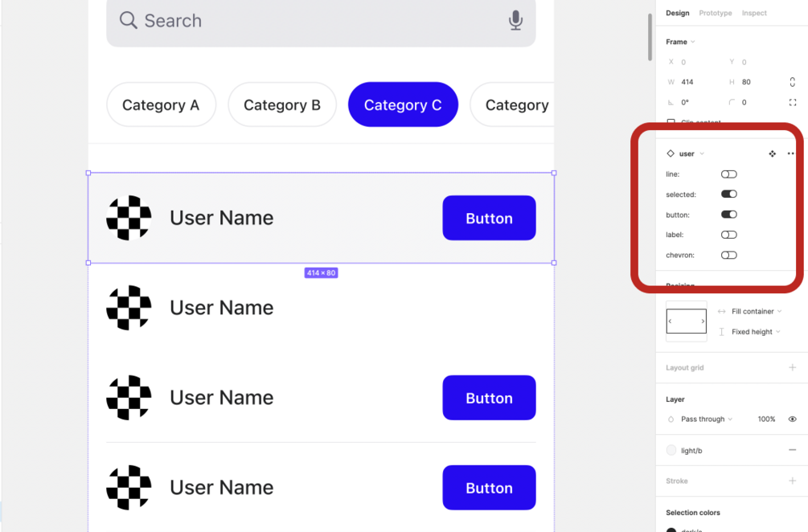Add a layout grid with plus icon
Viewport: 808px width, 532px height.
(793, 367)
